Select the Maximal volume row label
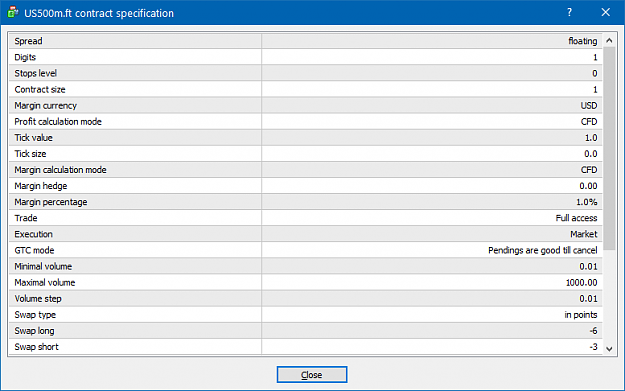Viewport: 625px width, 391px height. pos(45,283)
